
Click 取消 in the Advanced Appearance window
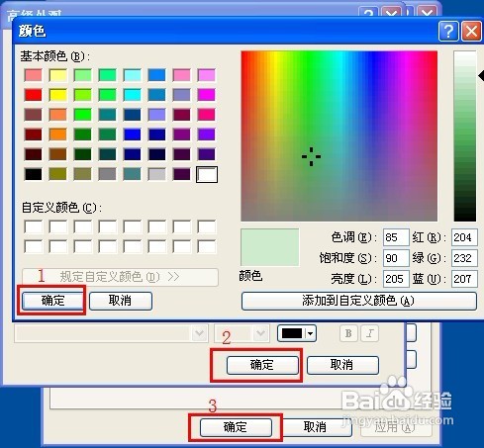(342, 365)
